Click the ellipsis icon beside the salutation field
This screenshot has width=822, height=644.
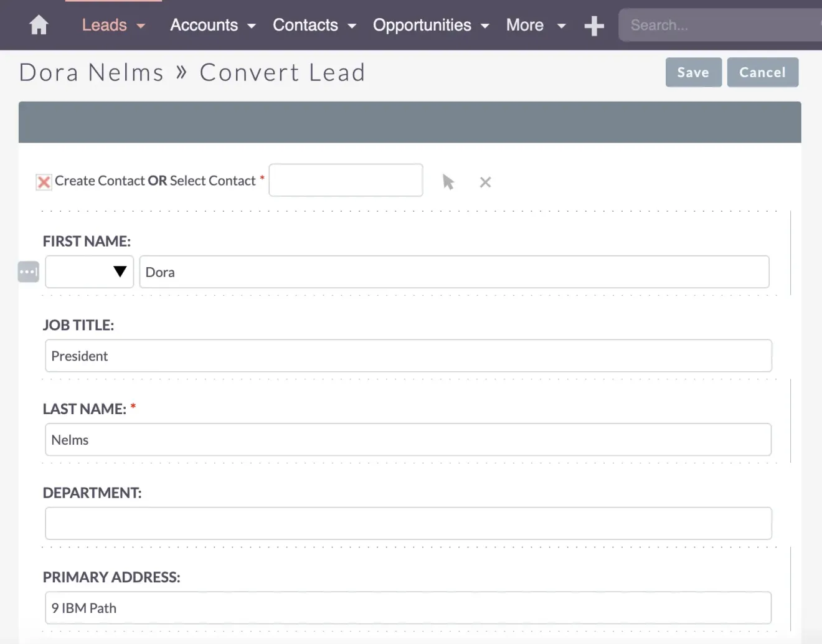pyautogui.click(x=28, y=272)
